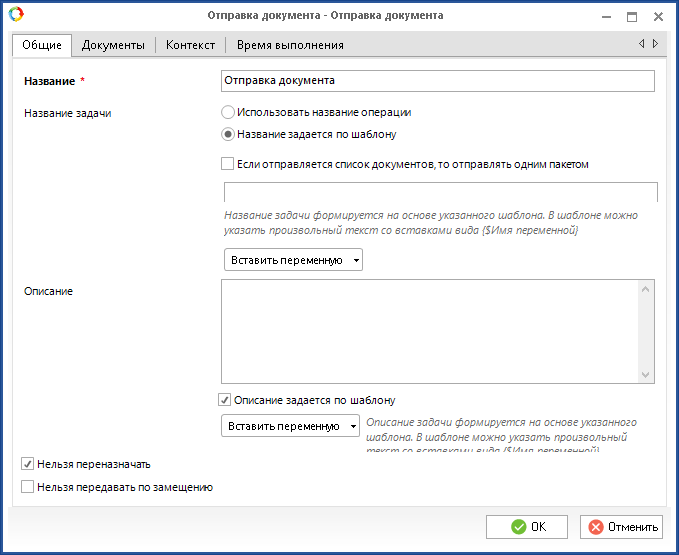The image size is (679, 555).
Task: Enable sending document list as one package
Action: point(227,164)
